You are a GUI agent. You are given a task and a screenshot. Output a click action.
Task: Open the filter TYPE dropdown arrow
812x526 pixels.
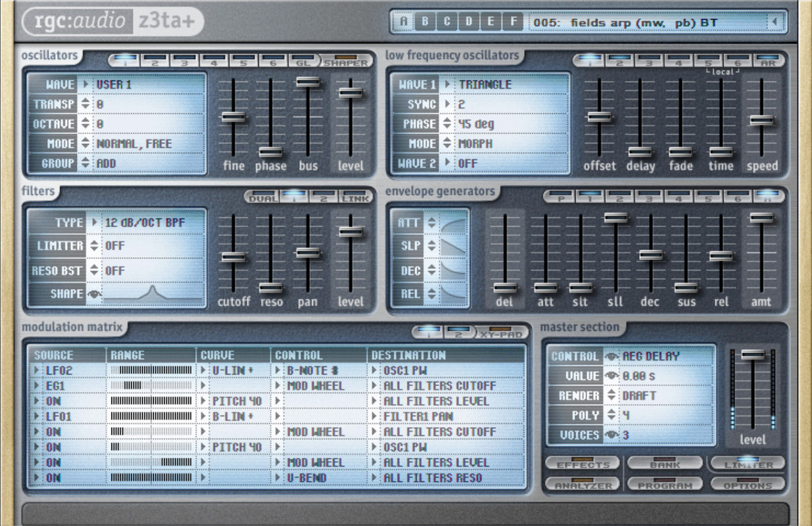point(94,223)
